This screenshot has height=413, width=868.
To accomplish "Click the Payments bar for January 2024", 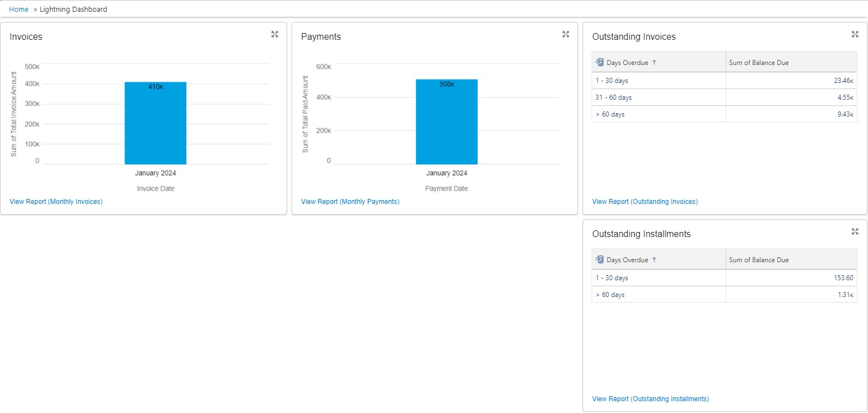I will [447, 122].
